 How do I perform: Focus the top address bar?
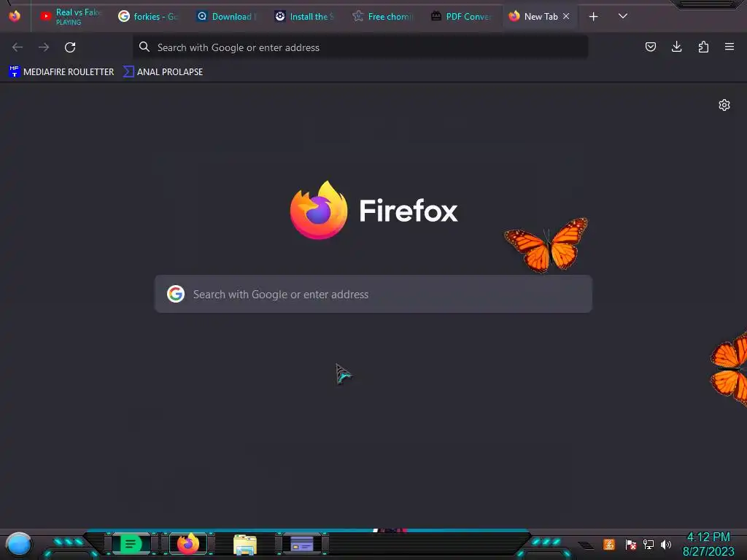point(360,47)
